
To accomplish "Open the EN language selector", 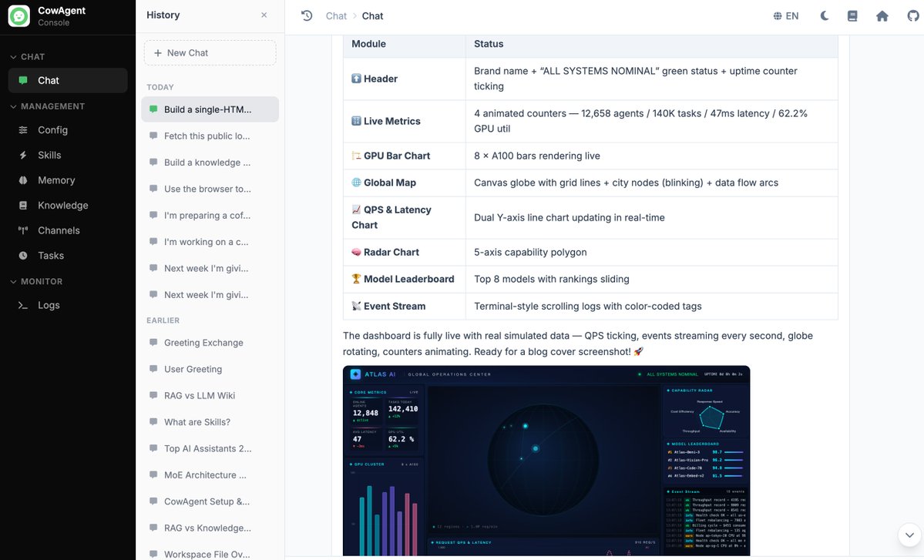I will (786, 16).
